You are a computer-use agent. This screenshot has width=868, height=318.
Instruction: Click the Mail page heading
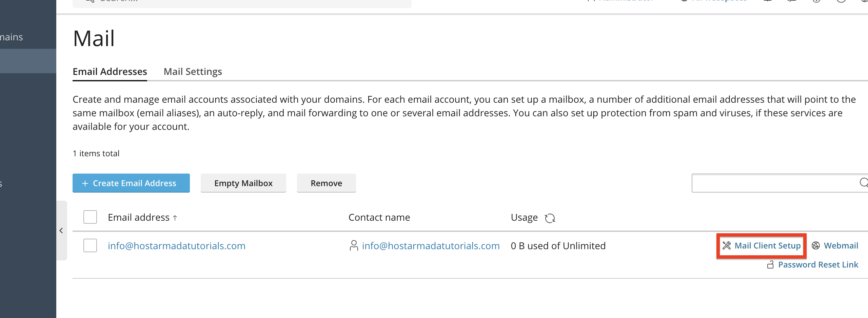[x=94, y=38]
